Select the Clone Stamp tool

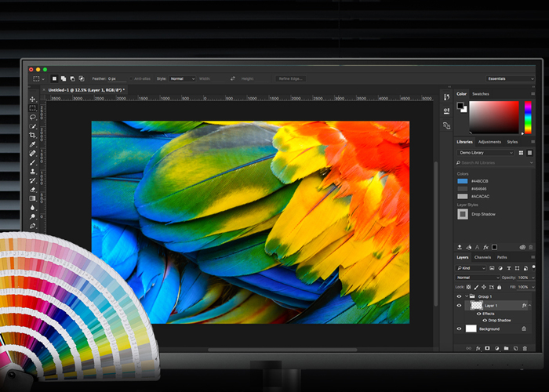tap(33, 172)
